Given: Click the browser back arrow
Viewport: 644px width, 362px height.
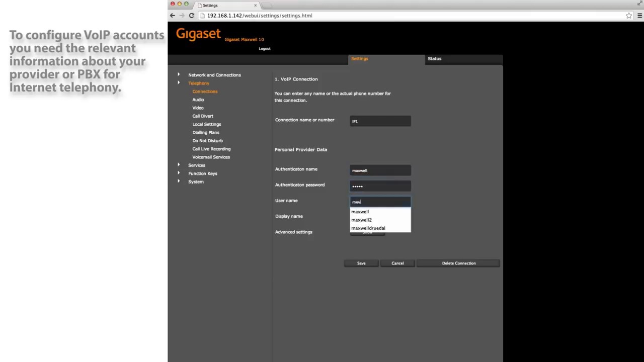Looking at the screenshot, I should (173, 16).
